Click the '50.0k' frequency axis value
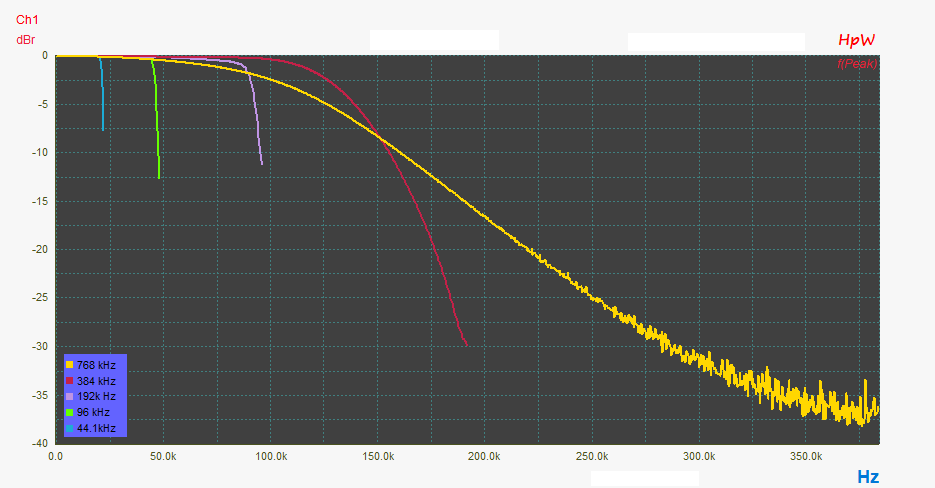This screenshot has height=488, width=935. tap(163, 456)
